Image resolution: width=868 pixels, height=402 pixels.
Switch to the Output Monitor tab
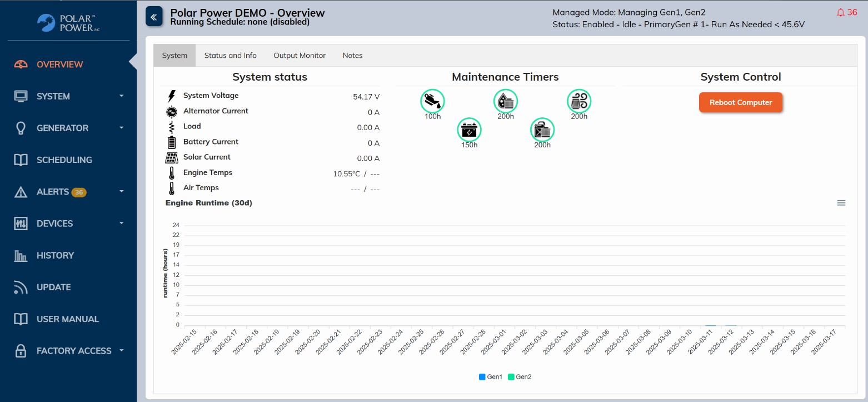click(x=300, y=56)
